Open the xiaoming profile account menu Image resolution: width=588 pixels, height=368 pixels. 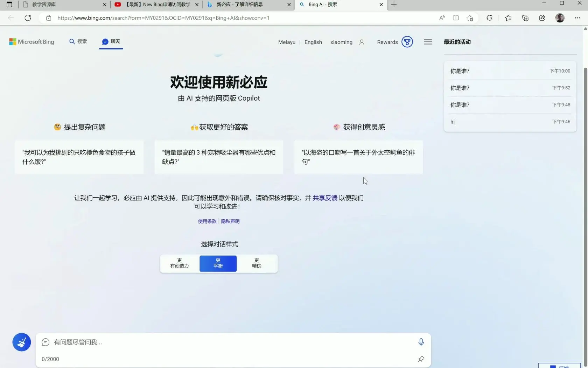[348, 42]
